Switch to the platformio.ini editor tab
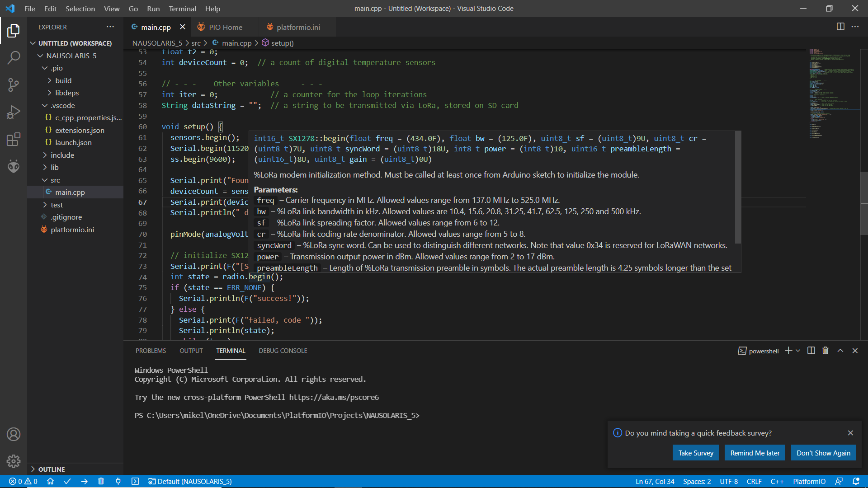This screenshot has width=868, height=488. [x=297, y=27]
